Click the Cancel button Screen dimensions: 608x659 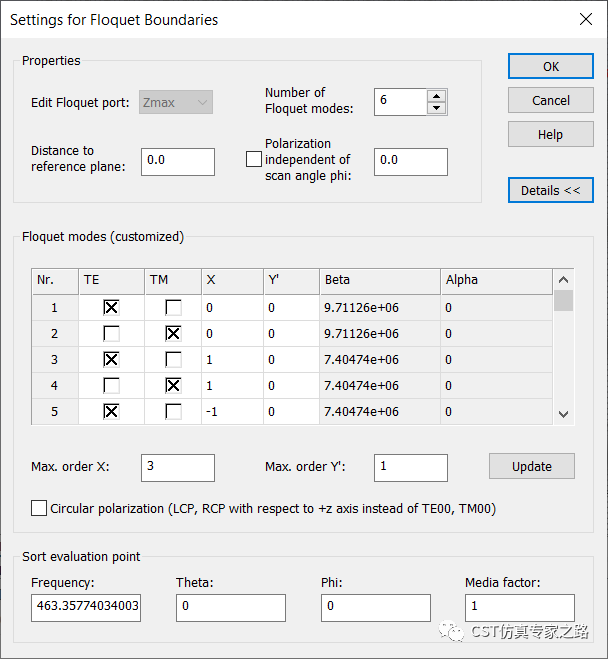coord(550,100)
